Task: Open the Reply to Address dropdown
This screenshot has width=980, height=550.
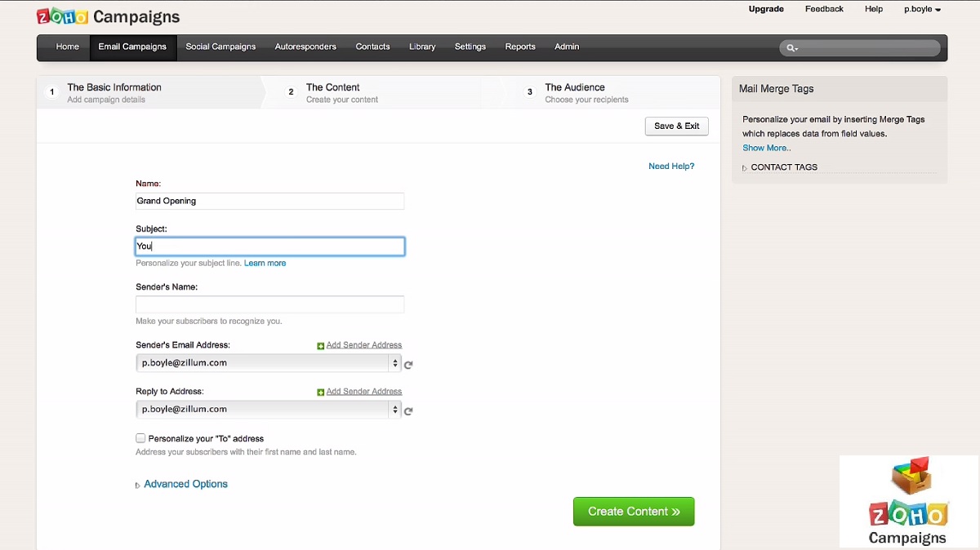Action: [x=268, y=410]
